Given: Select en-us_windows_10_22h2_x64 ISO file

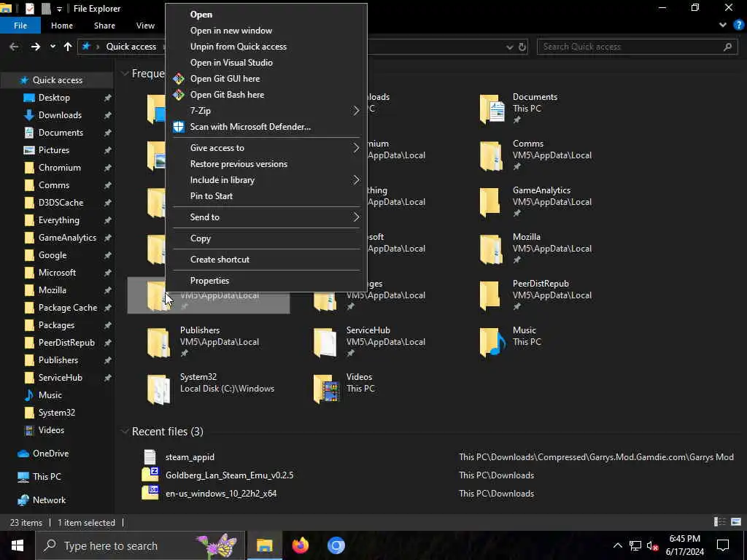Looking at the screenshot, I should pyautogui.click(x=221, y=494).
